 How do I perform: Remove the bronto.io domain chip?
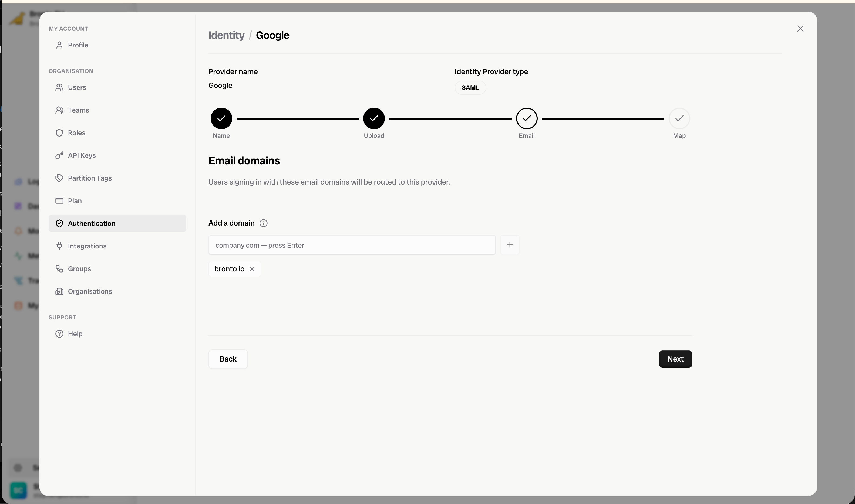pyautogui.click(x=251, y=269)
